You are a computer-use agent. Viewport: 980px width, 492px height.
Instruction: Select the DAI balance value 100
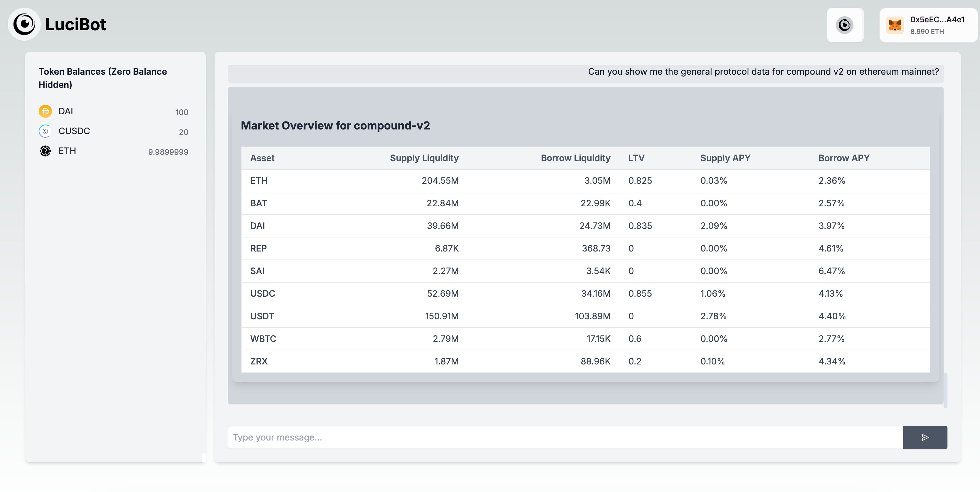point(181,112)
